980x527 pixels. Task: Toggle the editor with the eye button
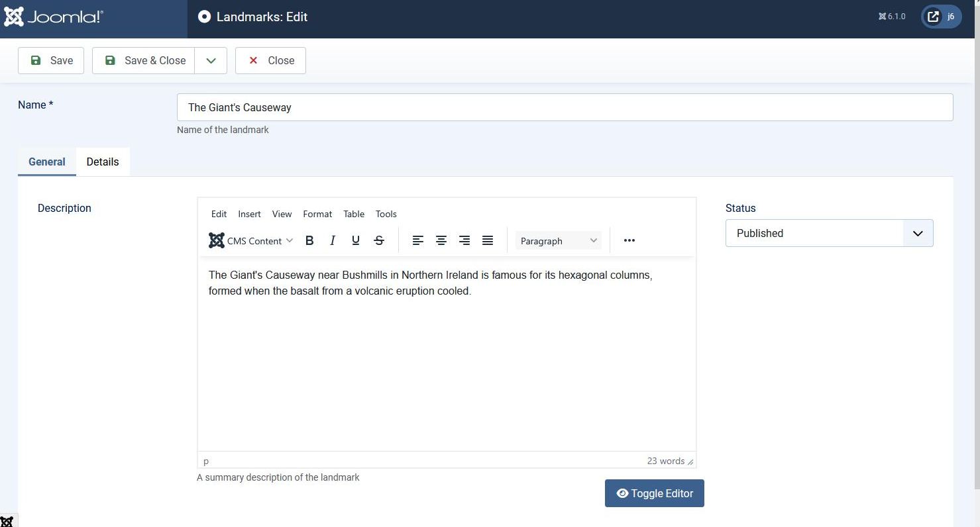pyautogui.click(x=655, y=493)
